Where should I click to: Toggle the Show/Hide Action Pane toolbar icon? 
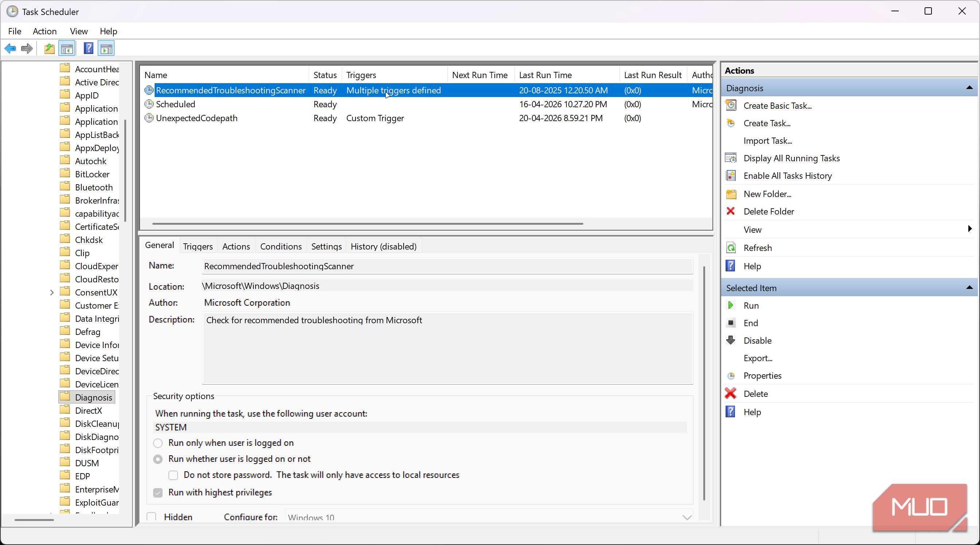tap(106, 48)
